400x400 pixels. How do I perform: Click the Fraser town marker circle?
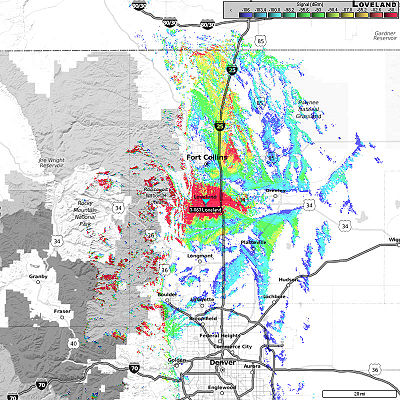coord(62,317)
